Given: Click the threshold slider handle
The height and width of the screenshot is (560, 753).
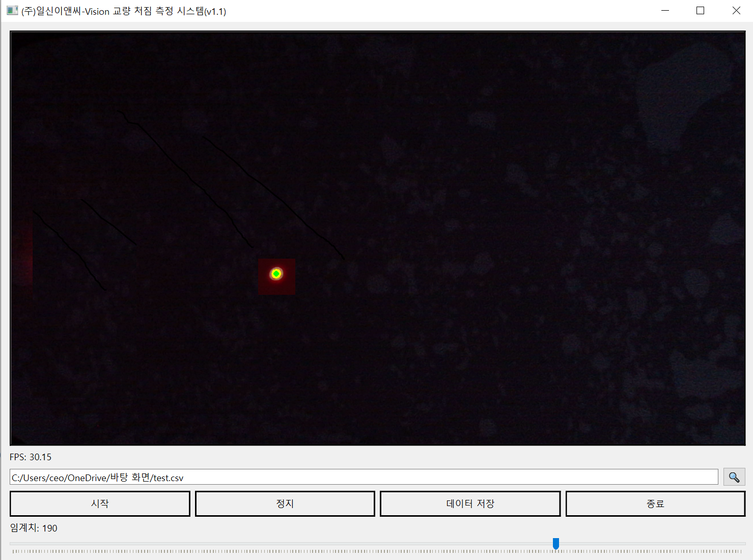Looking at the screenshot, I should [x=556, y=544].
